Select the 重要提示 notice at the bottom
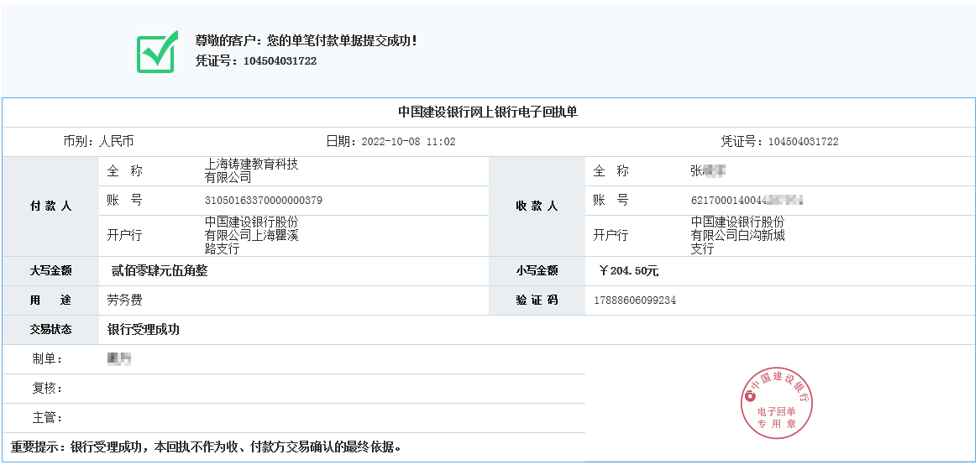This screenshot has width=980, height=465. tap(207, 447)
